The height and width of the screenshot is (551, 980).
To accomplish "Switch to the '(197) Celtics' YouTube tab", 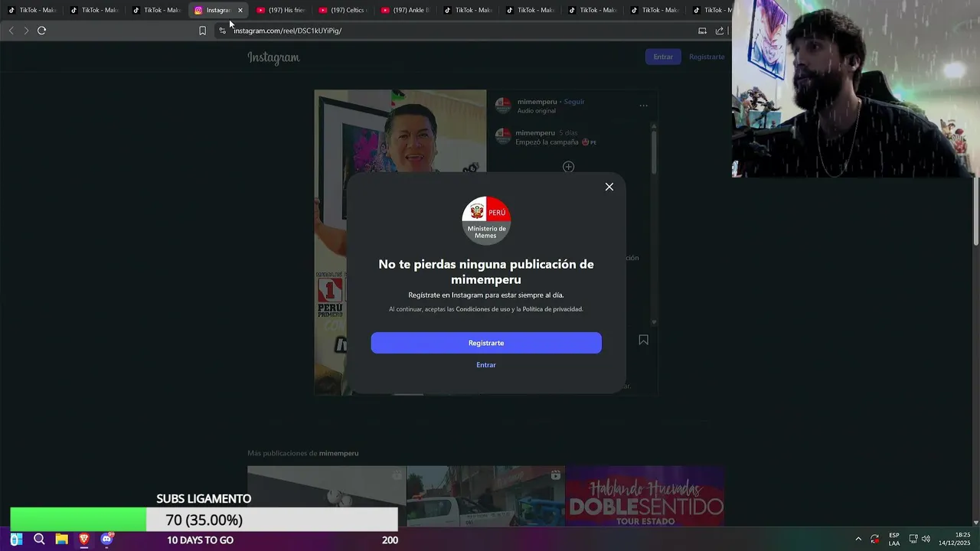I will tap(343, 10).
